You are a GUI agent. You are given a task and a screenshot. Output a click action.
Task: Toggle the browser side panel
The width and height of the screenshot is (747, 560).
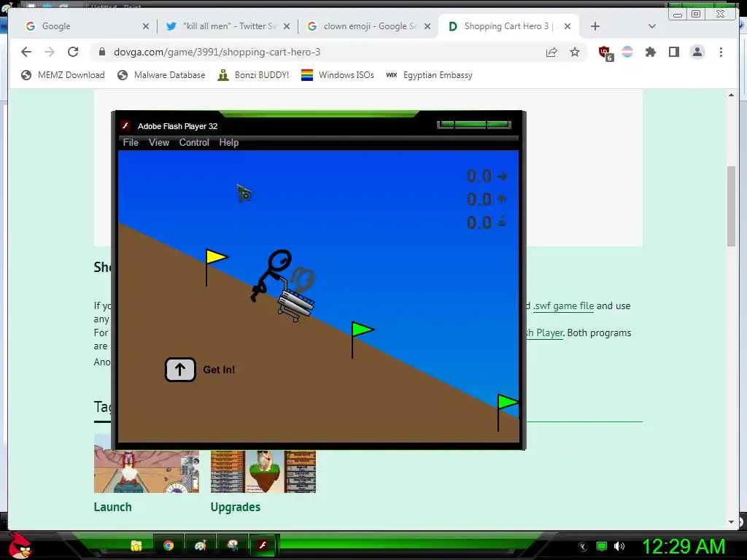(673, 52)
